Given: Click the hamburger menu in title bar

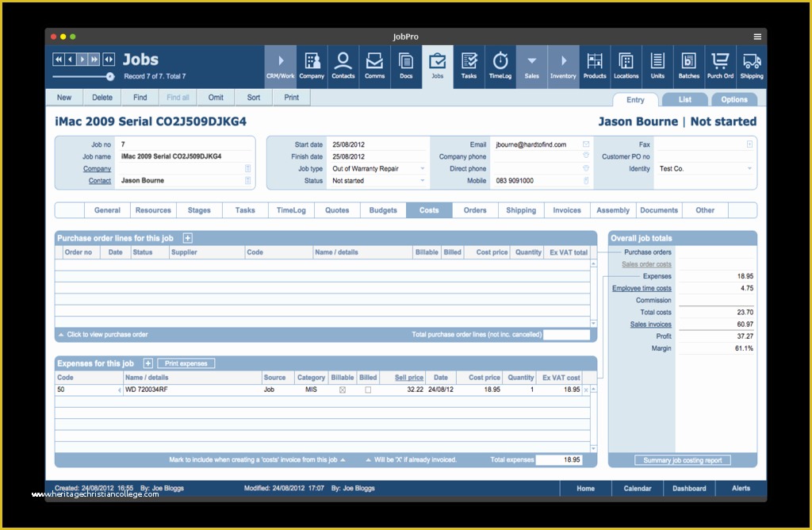Looking at the screenshot, I should [x=757, y=36].
